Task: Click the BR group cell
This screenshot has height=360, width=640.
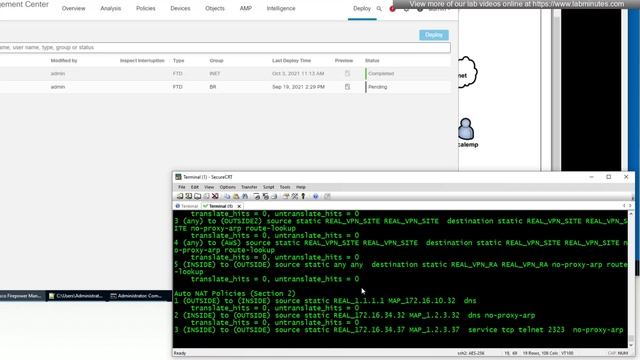Action: pos(213,87)
